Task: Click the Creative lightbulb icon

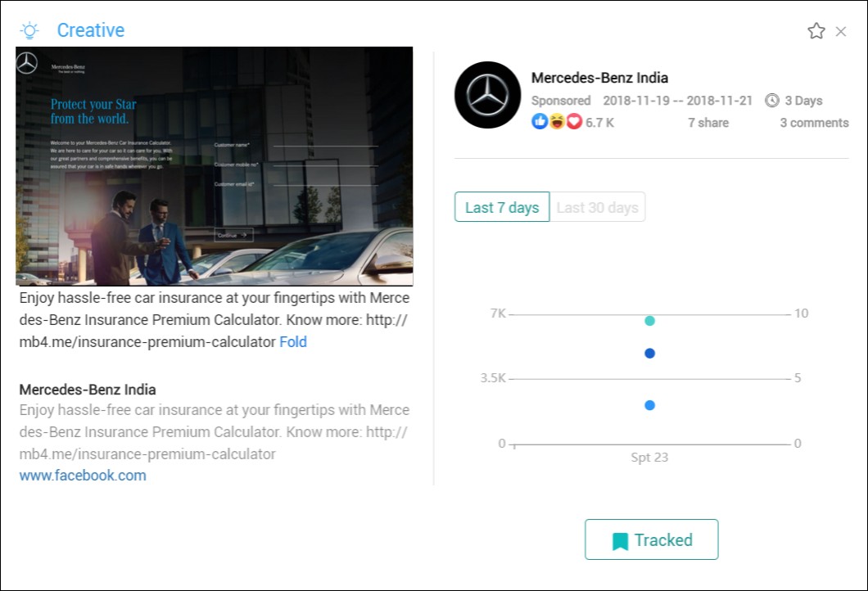Action: pos(29,31)
